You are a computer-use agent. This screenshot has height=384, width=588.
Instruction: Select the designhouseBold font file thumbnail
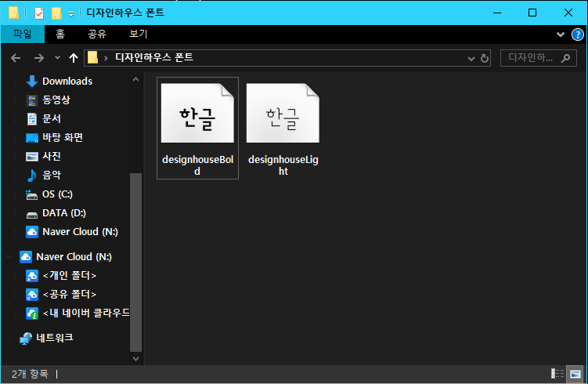coord(197,113)
